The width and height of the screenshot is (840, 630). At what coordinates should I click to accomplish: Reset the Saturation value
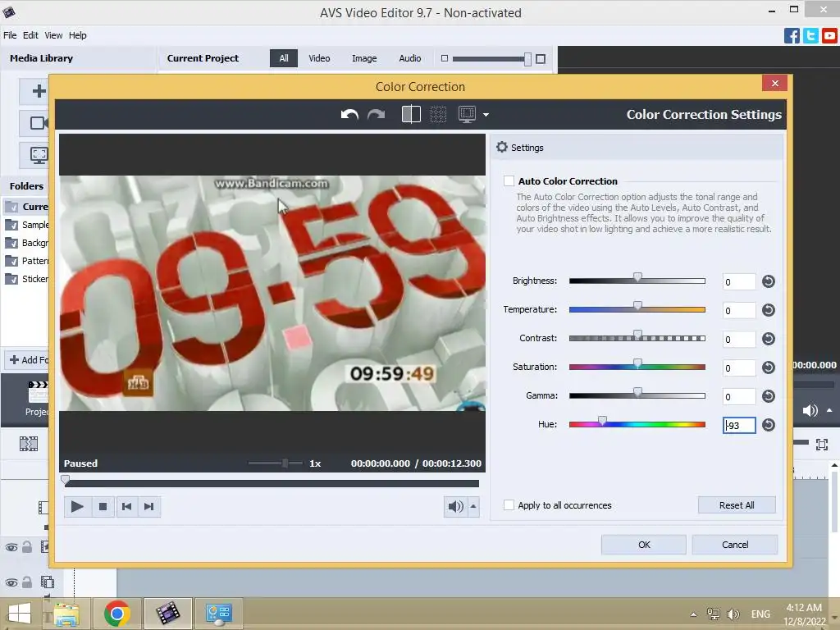768,367
